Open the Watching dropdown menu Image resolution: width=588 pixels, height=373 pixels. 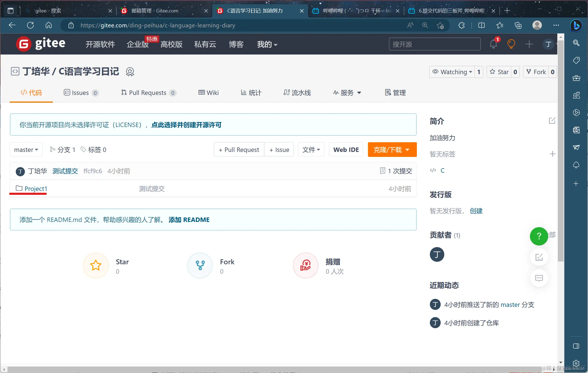[452, 72]
